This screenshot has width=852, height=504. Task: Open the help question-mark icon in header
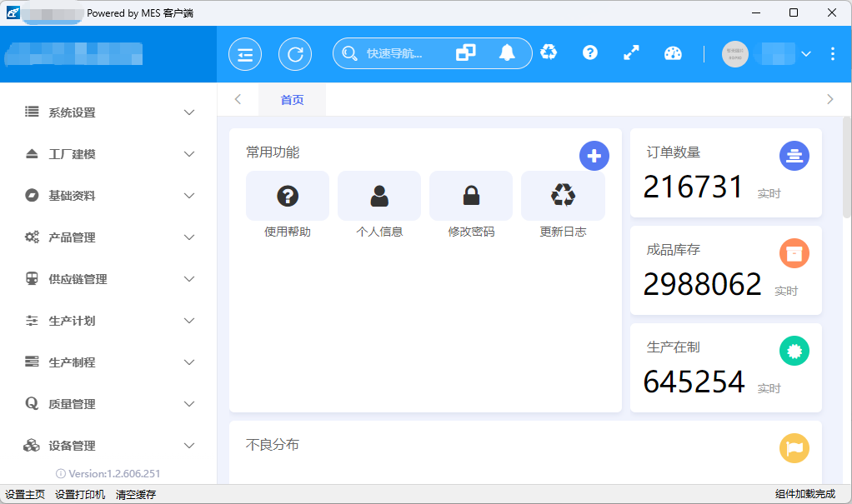590,52
